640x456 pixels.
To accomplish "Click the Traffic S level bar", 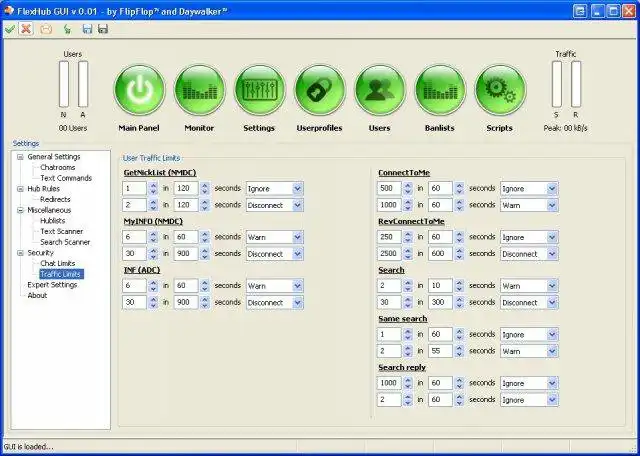I will tap(557, 84).
